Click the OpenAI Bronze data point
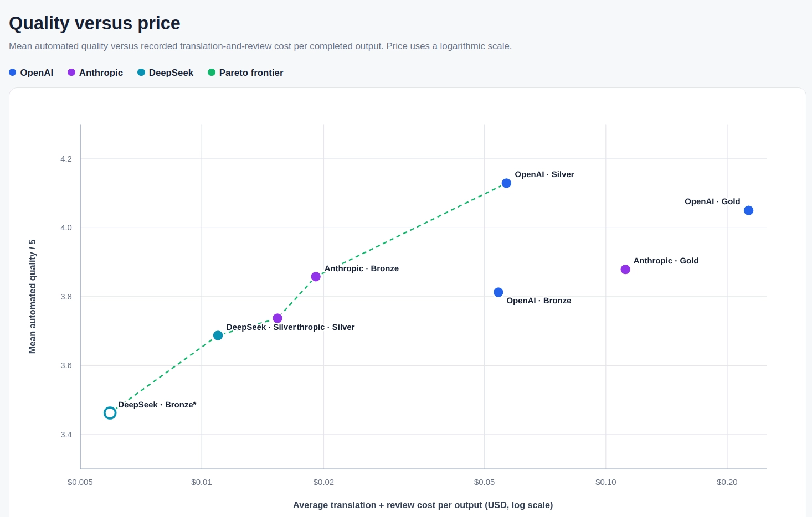The width and height of the screenshot is (812, 517). point(498,292)
